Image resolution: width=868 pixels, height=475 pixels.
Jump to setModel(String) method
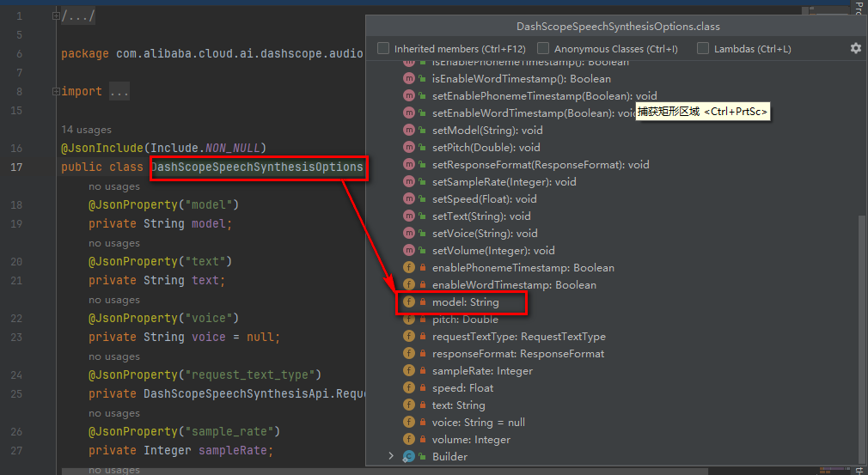point(487,131)
